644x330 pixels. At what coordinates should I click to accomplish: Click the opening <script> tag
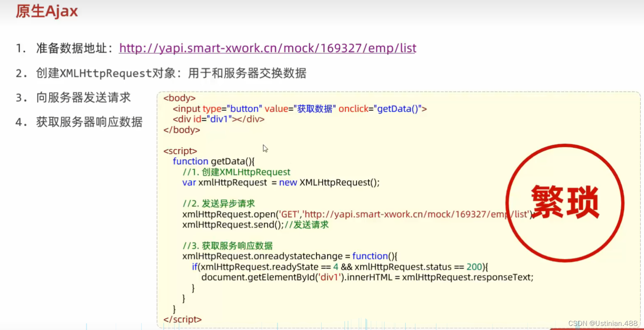180,151
